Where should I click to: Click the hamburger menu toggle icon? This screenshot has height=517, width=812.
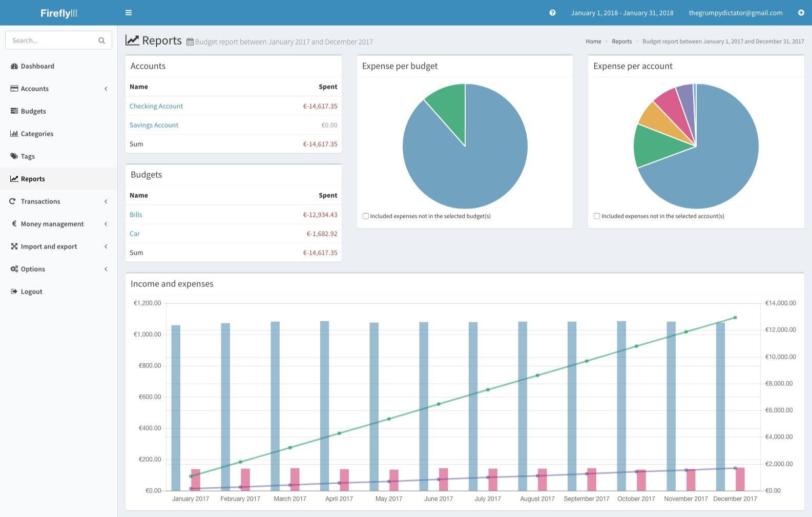(x=129, y=13)
